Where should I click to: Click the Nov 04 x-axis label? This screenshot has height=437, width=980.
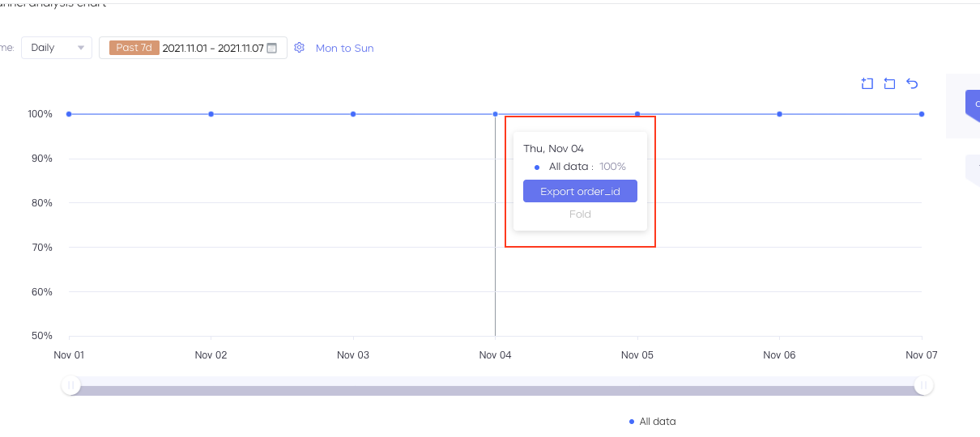click(495, 355)
